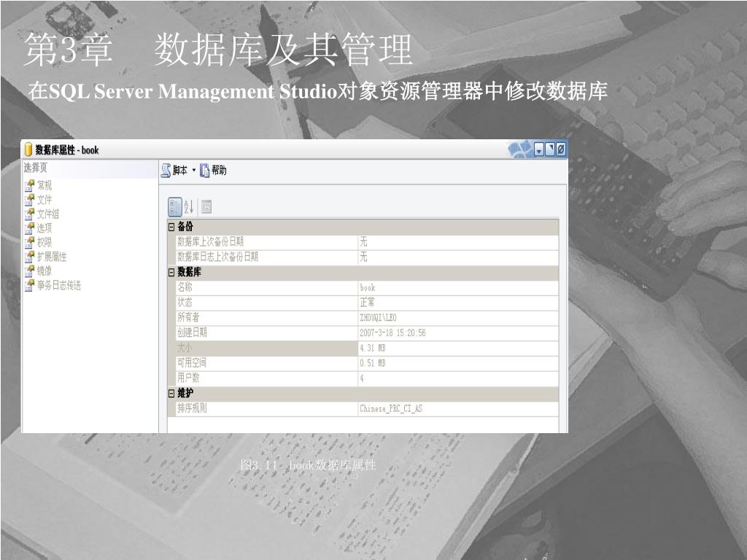Open the 扩展属性 page icon
Screen dimensions: 747x560
pyautogui.click(x=29, y=257)
